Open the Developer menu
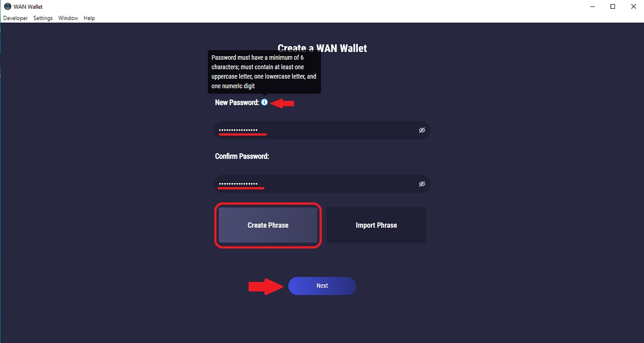This screenshot has width=644, height=343. coord(15,18)
